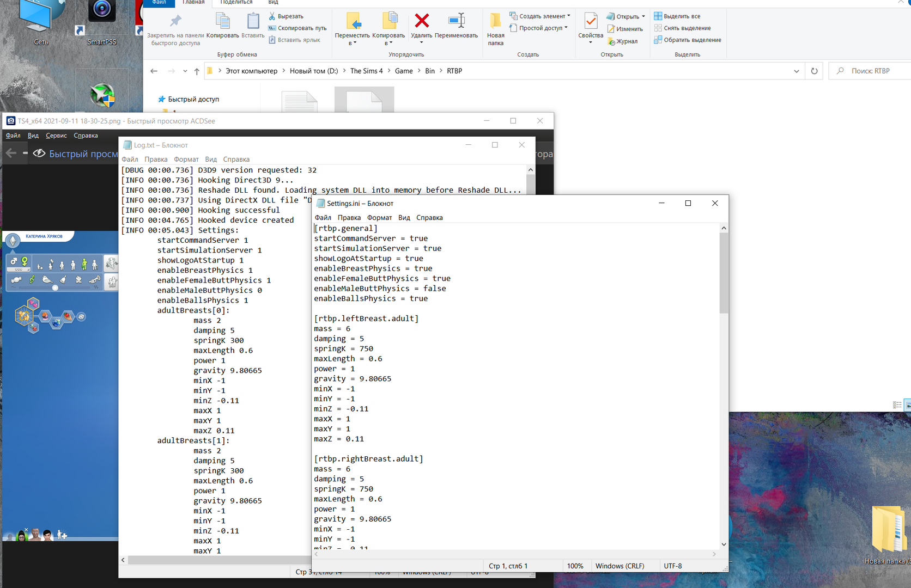This screenshot has width=911, height=588.
Task: Go back in Explorer navigation
Action: pos(154,71)
